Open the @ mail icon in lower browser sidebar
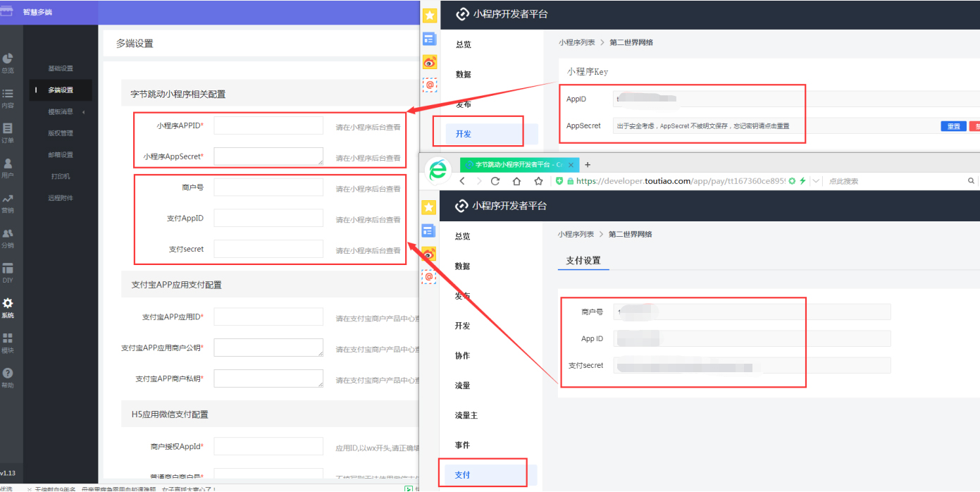The height and width of the screenshot is (492, 980). [x=429, y=277]
